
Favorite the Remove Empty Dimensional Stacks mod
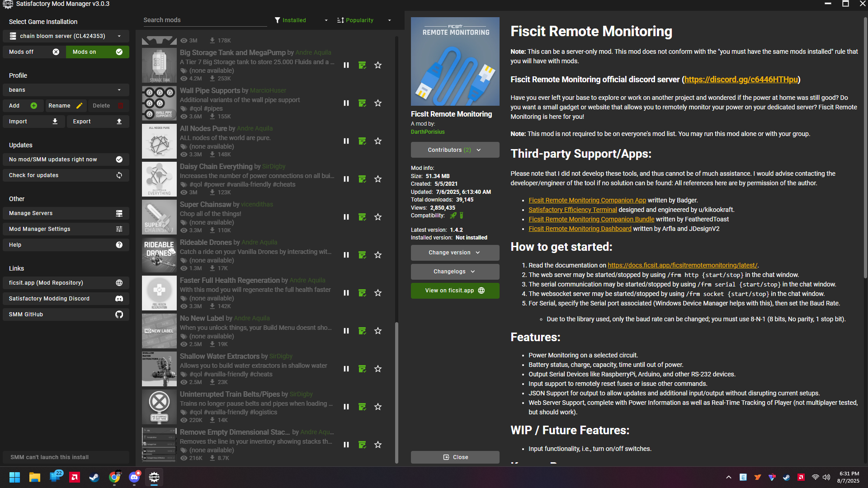378,445
